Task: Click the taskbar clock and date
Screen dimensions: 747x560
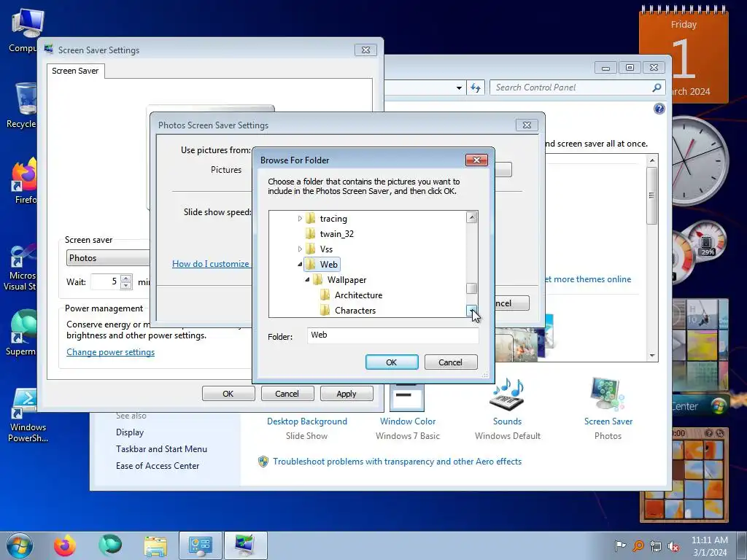Action: point(709,545)
